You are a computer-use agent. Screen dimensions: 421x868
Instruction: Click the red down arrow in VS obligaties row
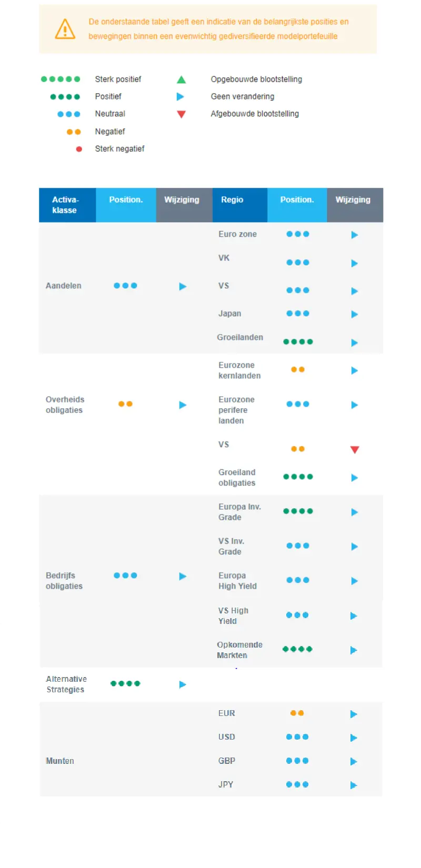pyautogui.click(x=355, y=449)
